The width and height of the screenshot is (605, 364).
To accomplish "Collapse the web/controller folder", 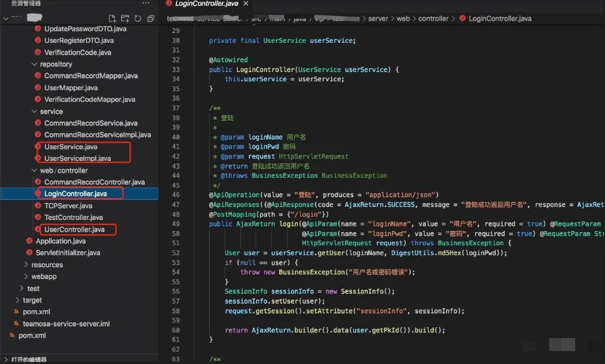I will tap(34, 170).
